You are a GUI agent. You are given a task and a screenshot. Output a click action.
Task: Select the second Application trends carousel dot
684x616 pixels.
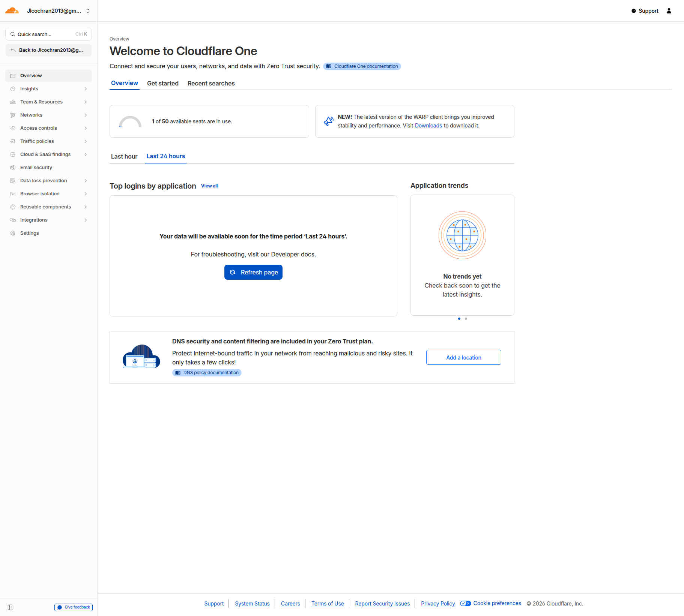[x=466, y=319]
